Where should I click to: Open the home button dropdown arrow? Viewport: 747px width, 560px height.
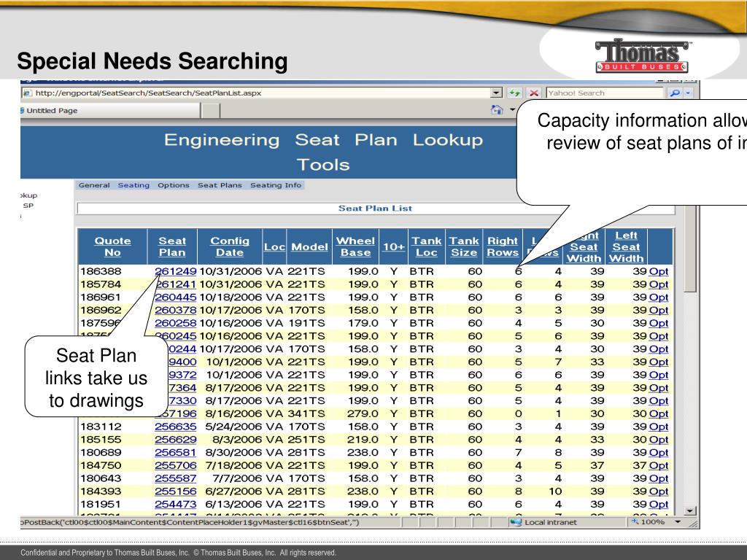point(512,110)
